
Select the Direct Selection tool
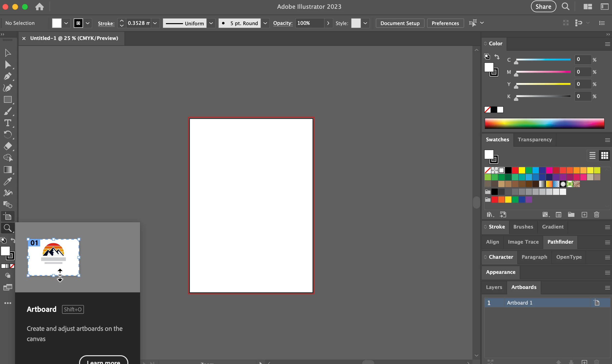point(7,65)
